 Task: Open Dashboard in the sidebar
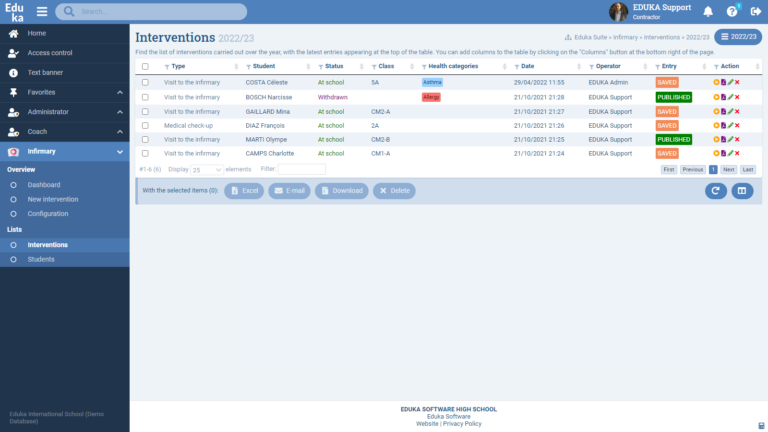[44, 185]
